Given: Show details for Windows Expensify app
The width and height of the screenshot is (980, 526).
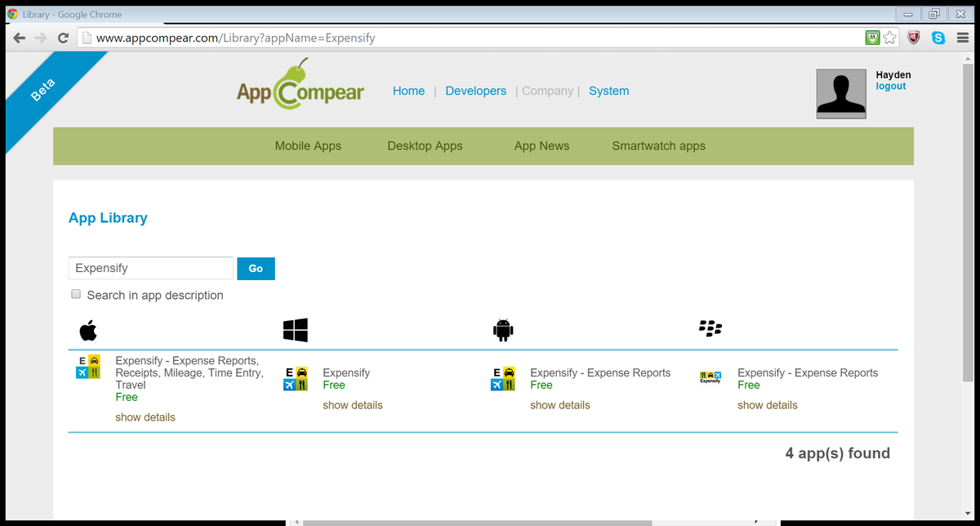Looking at the screenshot, I should 353,405.
